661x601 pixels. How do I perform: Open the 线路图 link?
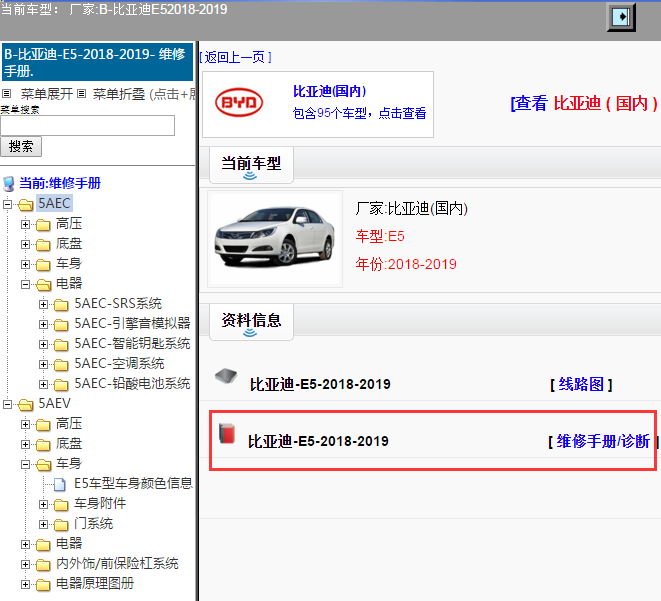pyautogui.click(x=581, y=384)
